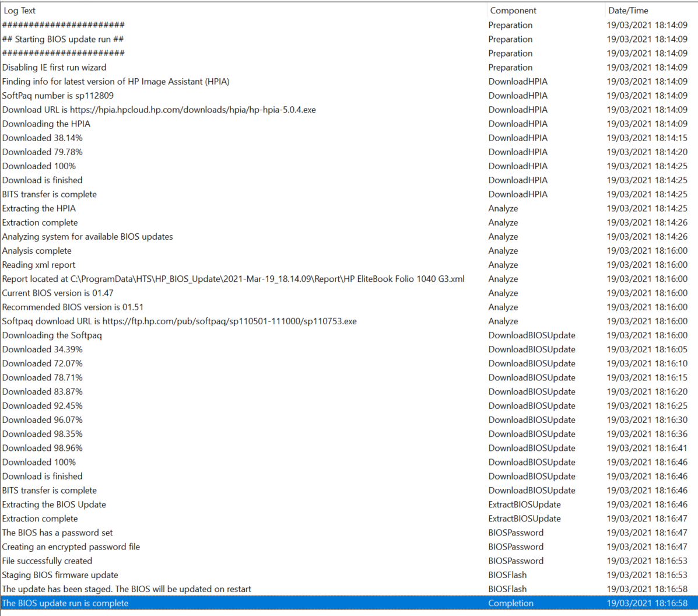
Task: Select the 'Downloaded 92.45%' log row
Action: click(43, 405)
